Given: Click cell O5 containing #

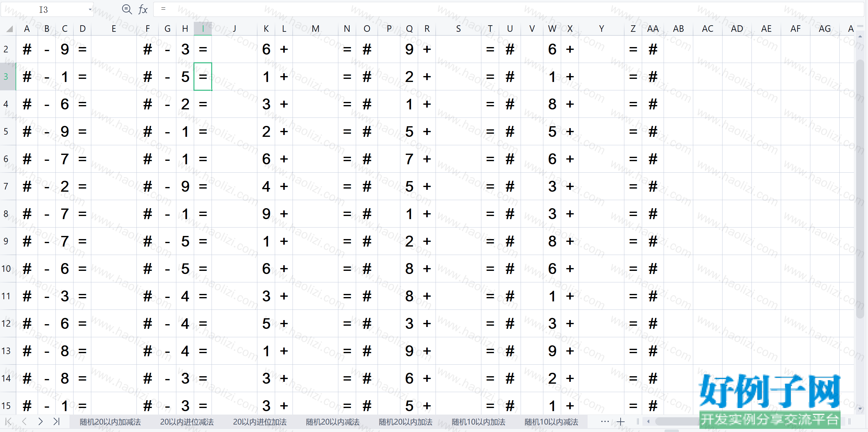Looking at the screenshot, I should coord(367,132).
